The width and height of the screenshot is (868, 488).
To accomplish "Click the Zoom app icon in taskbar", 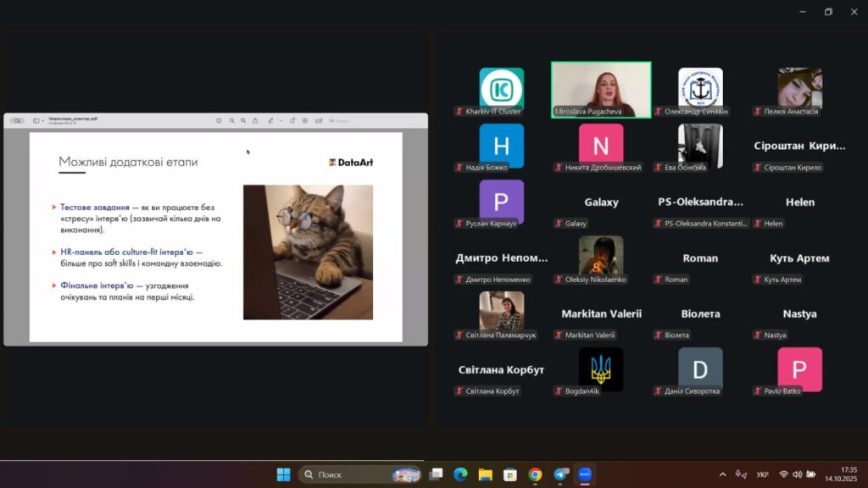I will 584,474.
